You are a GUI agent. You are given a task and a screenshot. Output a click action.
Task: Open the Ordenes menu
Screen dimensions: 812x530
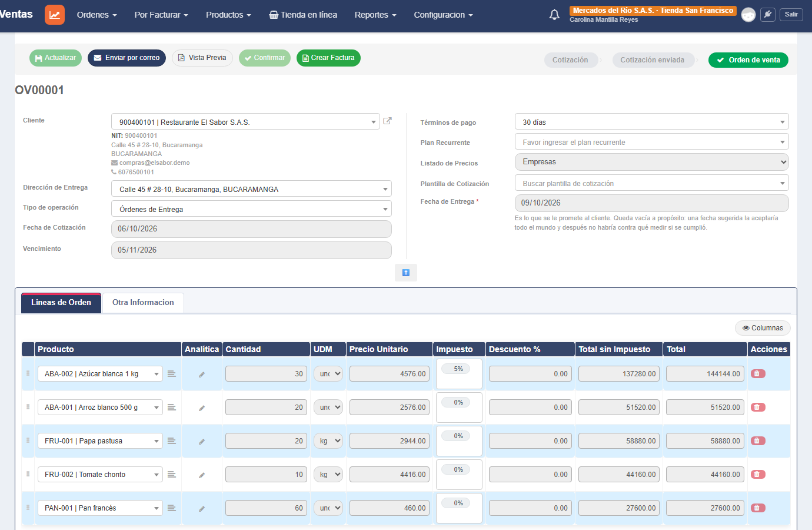[97, 15]
